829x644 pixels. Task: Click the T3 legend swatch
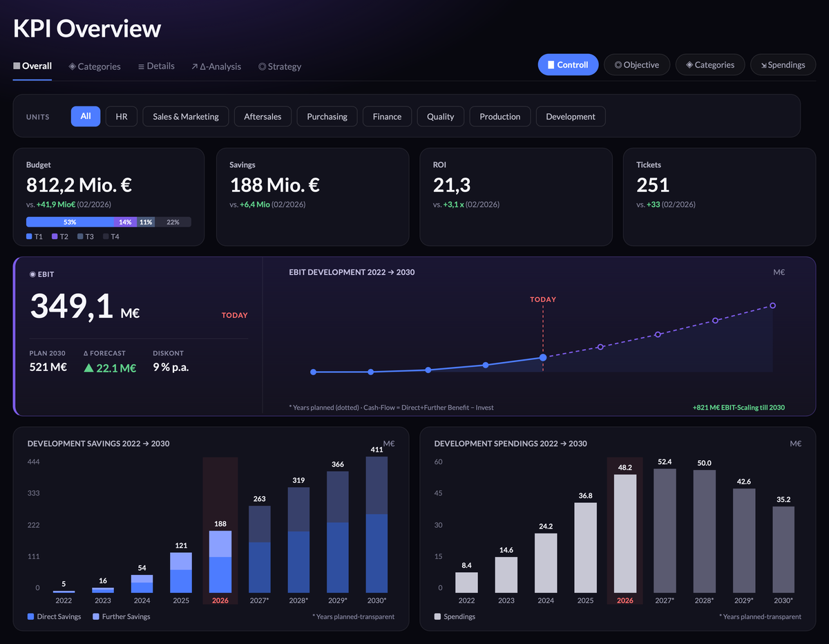[80, 236]
